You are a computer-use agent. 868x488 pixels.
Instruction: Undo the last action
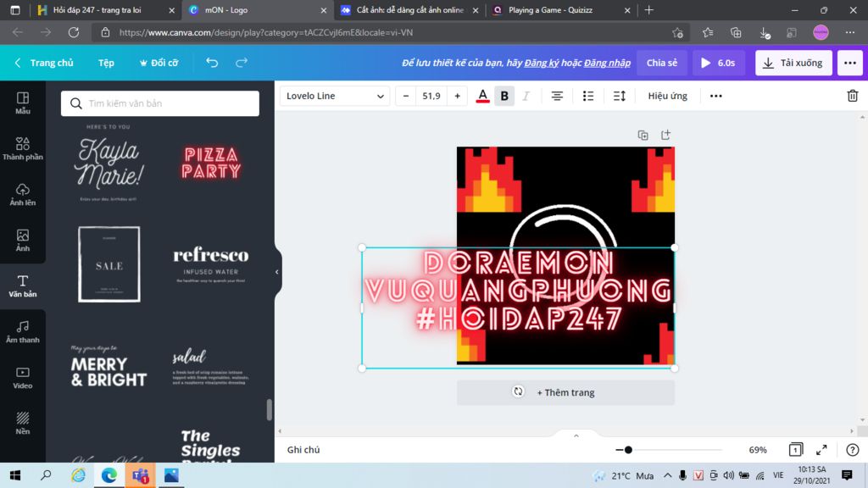212,63
